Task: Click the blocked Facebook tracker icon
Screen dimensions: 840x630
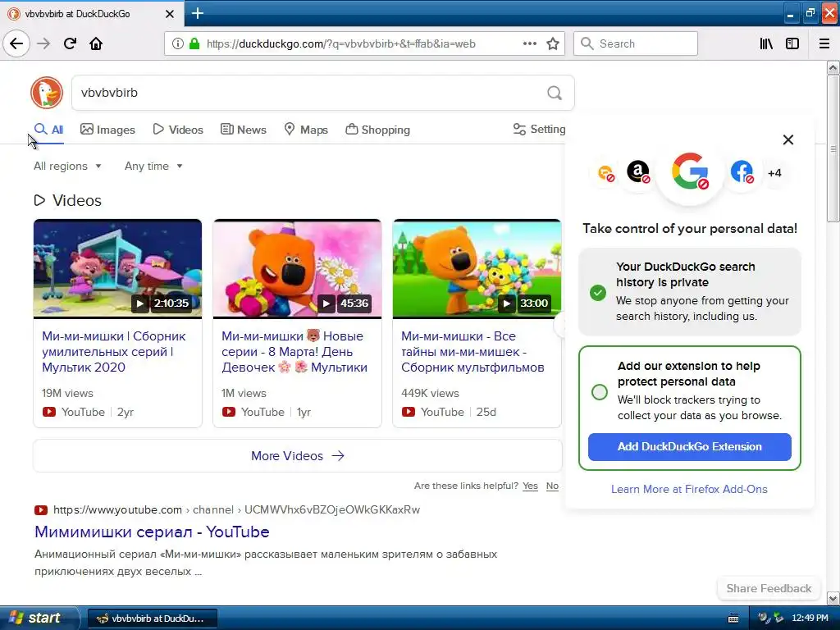Action: [x=742, y=172]
